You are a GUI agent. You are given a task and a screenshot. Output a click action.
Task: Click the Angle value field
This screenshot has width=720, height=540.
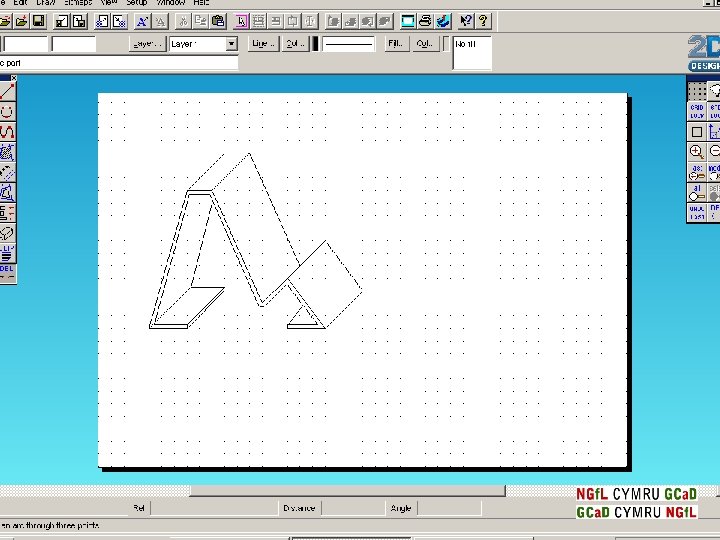[449, 508]
